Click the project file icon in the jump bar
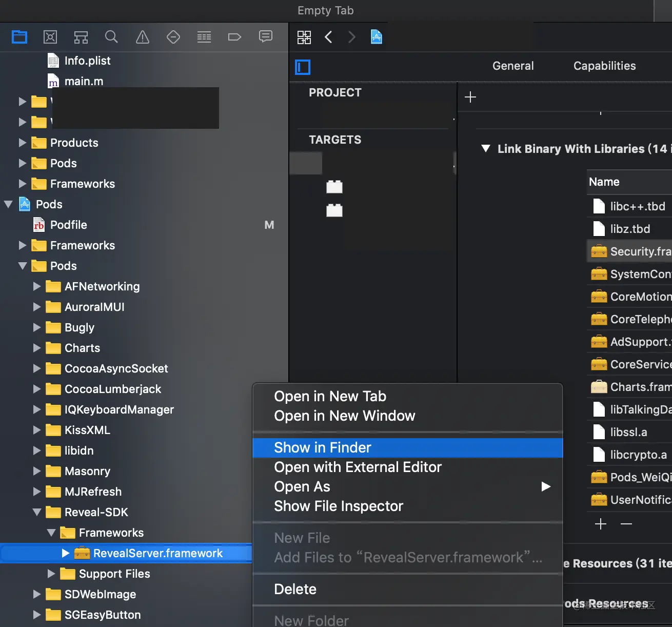The width and height of the screenshot is (672, 627). pos(377,36)
